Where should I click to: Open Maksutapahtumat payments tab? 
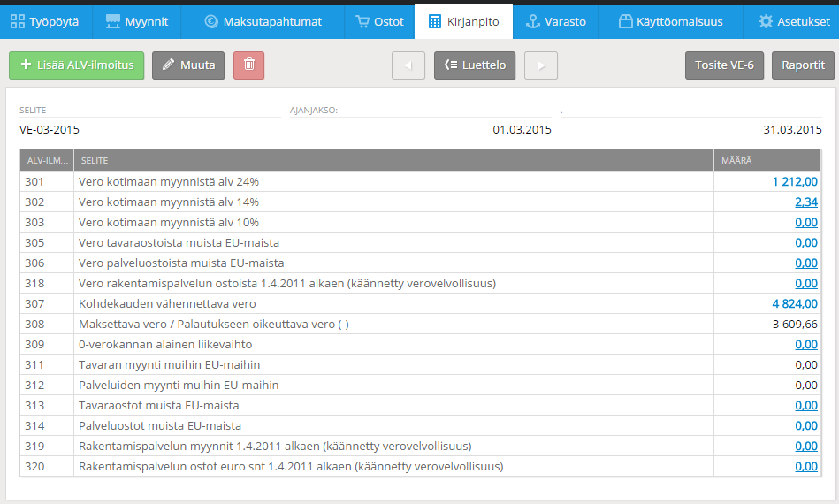pyautogui.click(x=263, y=21)
